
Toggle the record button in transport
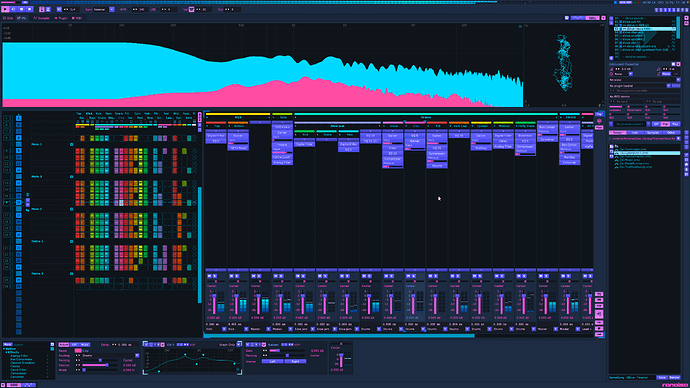pyautogui.click(x=29, y=9)
